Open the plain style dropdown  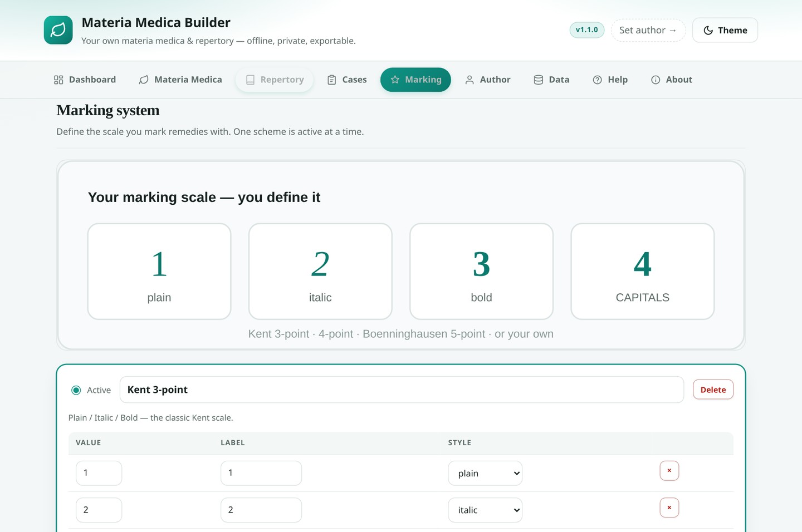[x=485, y=473]
